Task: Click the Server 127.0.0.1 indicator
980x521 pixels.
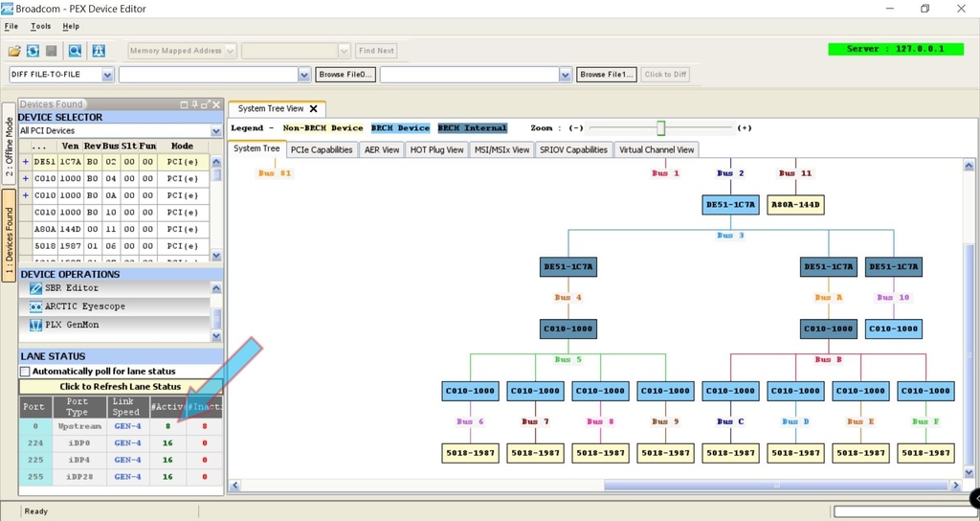Action: 896,49
